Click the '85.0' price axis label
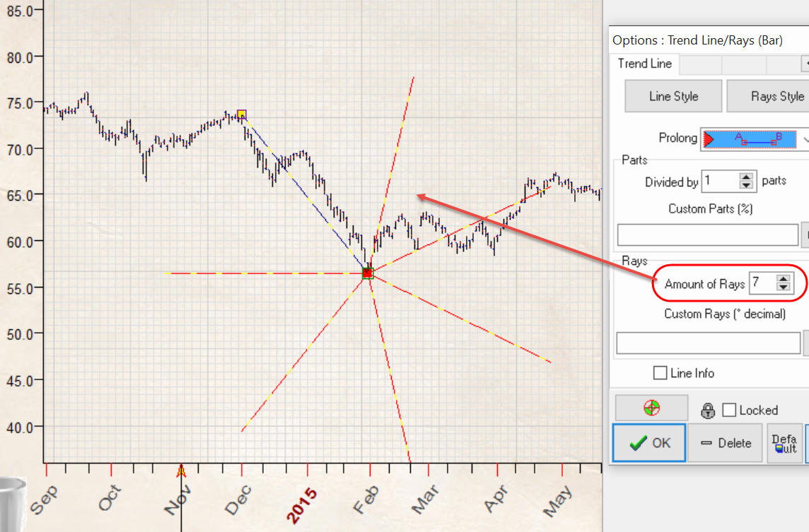809x532 pixels. coord(20,11)
